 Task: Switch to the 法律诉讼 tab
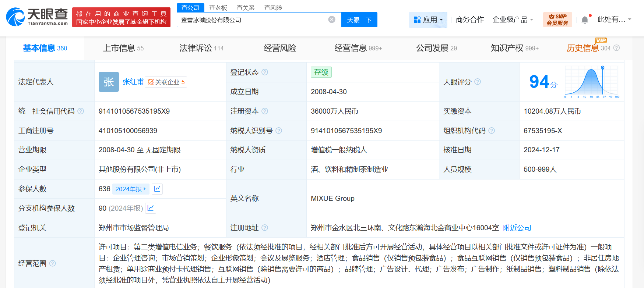tap(201, 48)
